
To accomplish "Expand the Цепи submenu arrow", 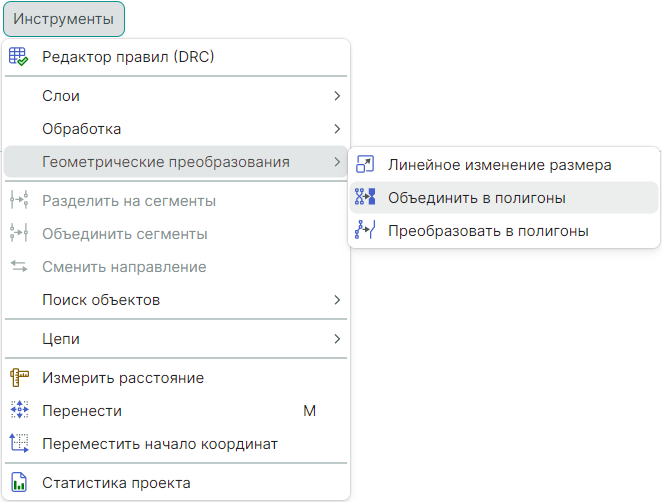I will [x=337, y=339].
